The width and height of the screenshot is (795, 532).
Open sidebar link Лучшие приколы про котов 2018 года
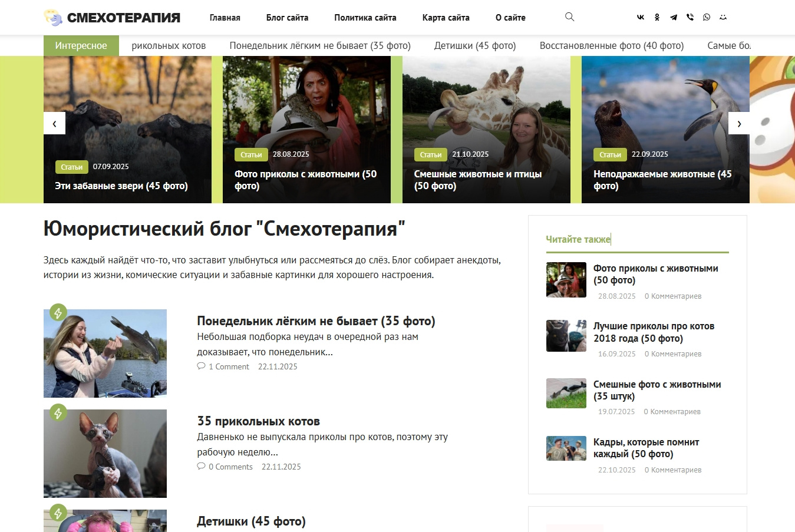(x=654, y=332)
